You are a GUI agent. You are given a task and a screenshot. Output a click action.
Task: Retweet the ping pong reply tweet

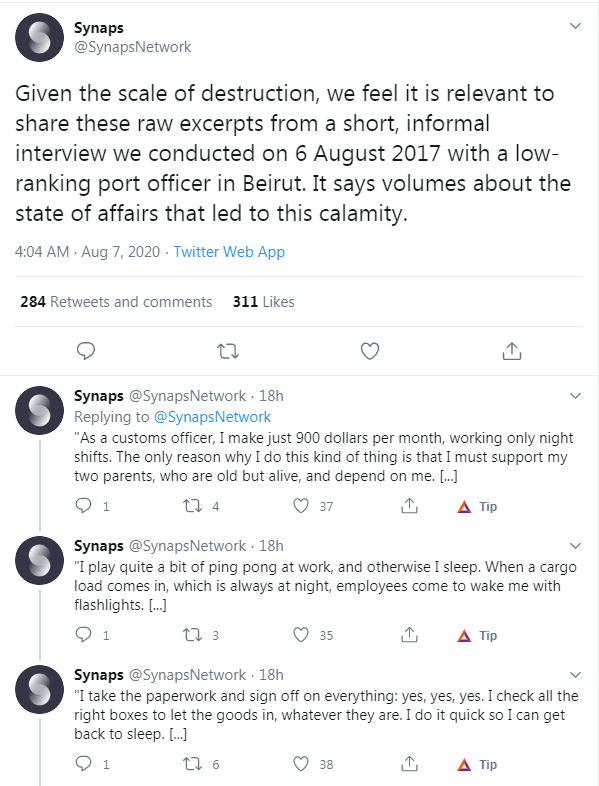click(x=192, y=635)
